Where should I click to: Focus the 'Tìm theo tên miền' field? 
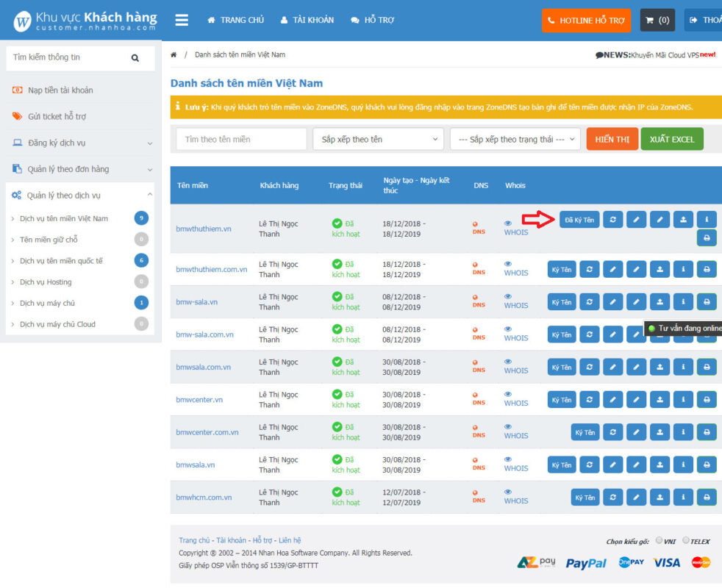pyautogui.click(x=241, y=139)
